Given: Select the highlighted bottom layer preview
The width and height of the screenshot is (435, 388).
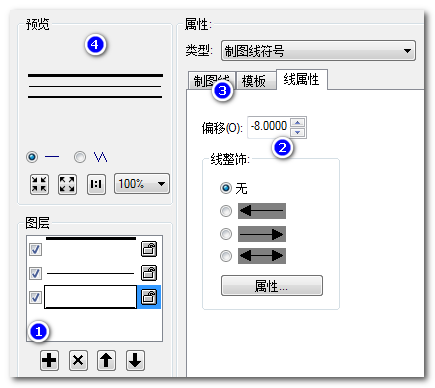Looking at the screenshot, I should coord(91,297).
